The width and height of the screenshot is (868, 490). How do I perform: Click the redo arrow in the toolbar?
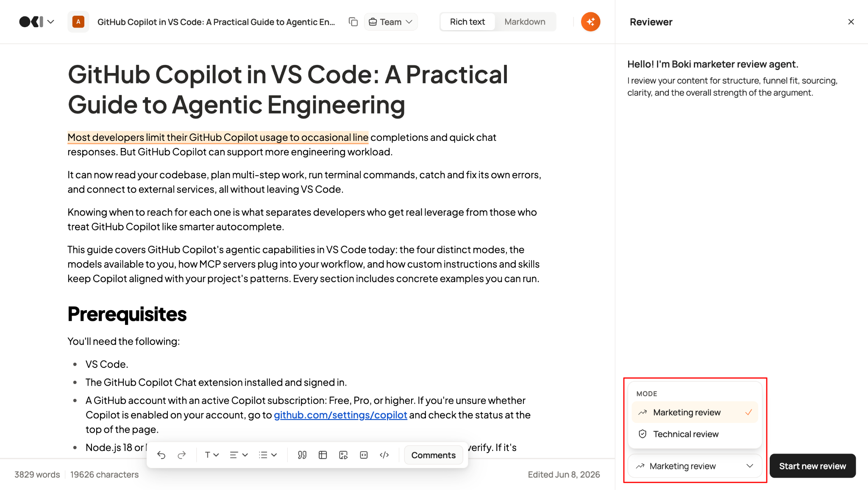[181, 455]
